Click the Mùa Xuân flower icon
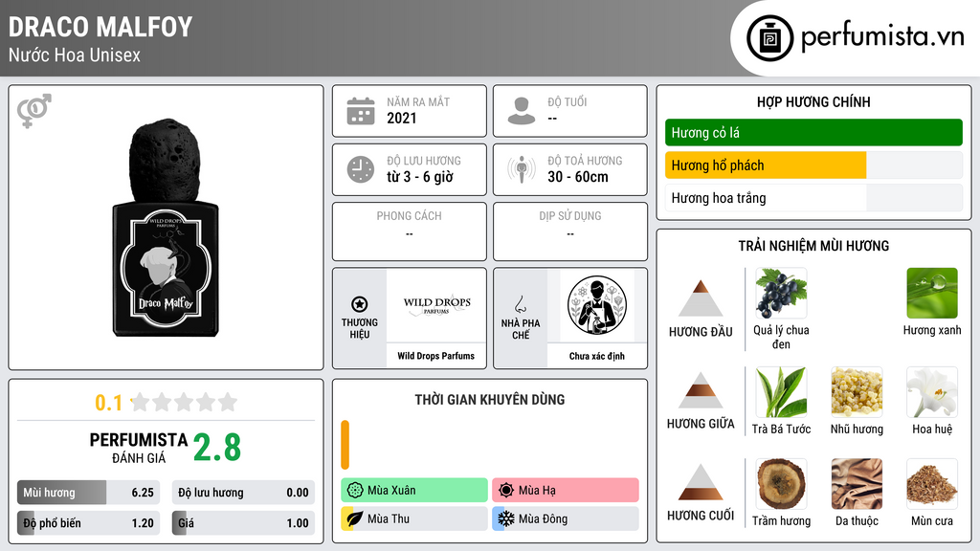 coord(355,491)
